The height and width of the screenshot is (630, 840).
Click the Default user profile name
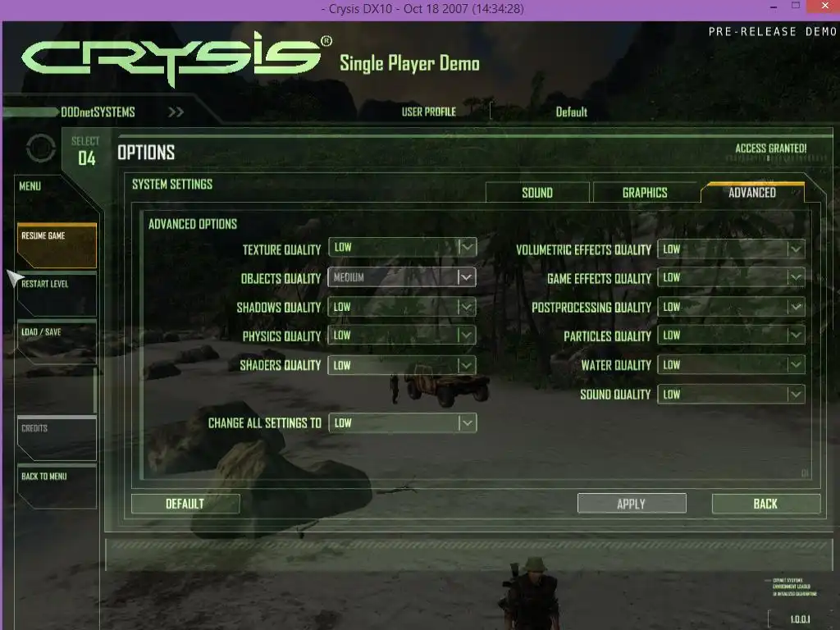point(571,112)
